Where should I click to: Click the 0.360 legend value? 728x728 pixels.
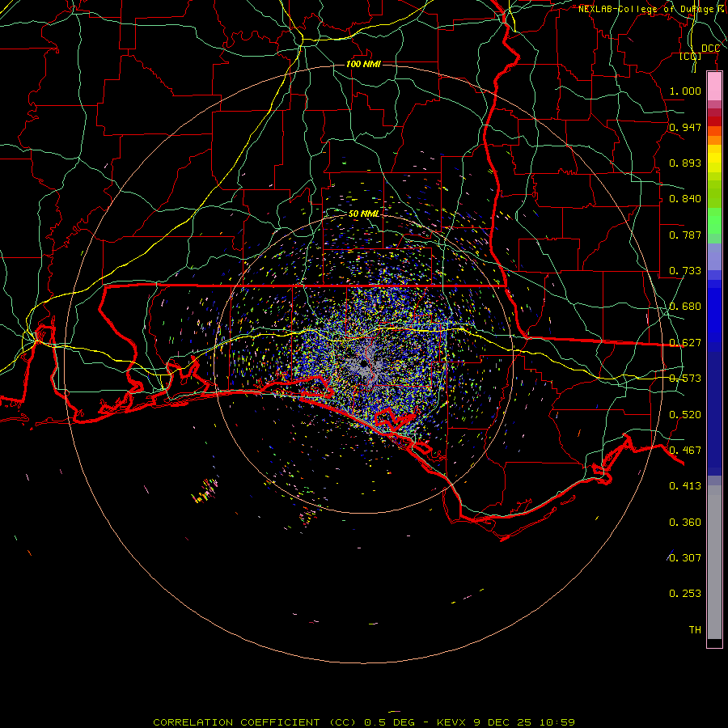[x=685, y=523]
